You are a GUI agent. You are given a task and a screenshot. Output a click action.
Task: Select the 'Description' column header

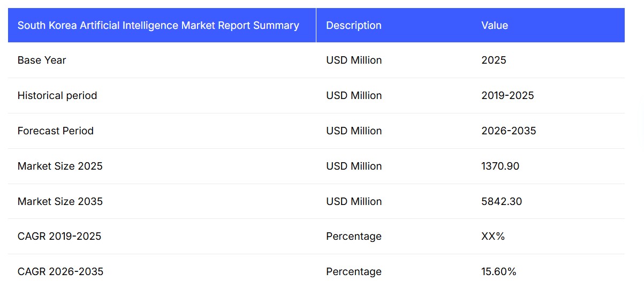coord(353,25)
